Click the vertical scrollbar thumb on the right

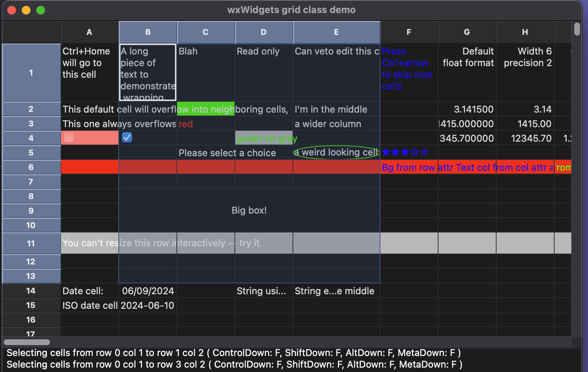[576, 28]
